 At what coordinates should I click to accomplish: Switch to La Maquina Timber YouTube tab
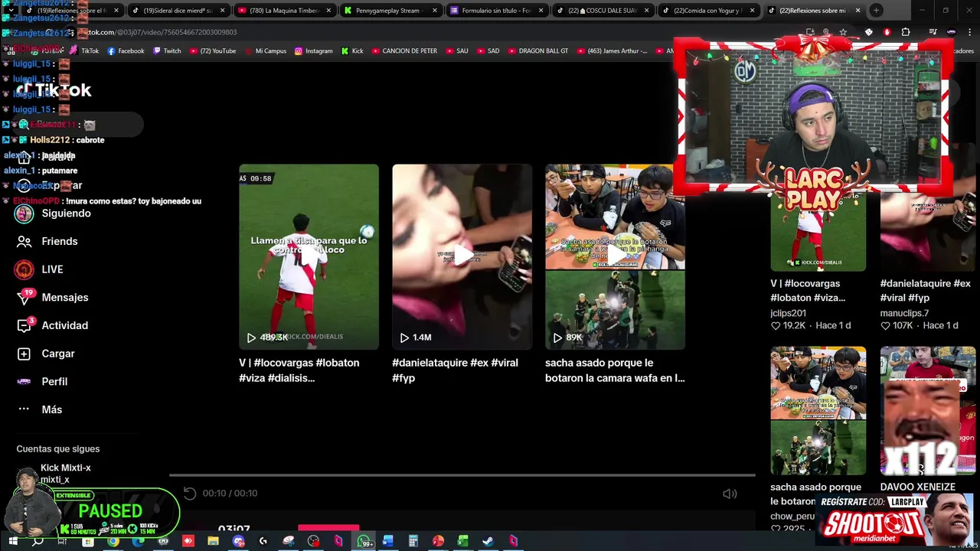click(x=285, y=11)
